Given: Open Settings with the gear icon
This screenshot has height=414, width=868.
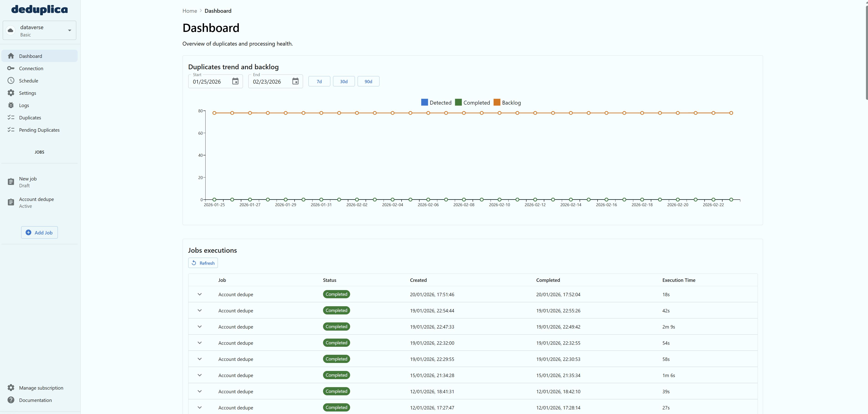Looking at the screenshot, I should 11,93.
